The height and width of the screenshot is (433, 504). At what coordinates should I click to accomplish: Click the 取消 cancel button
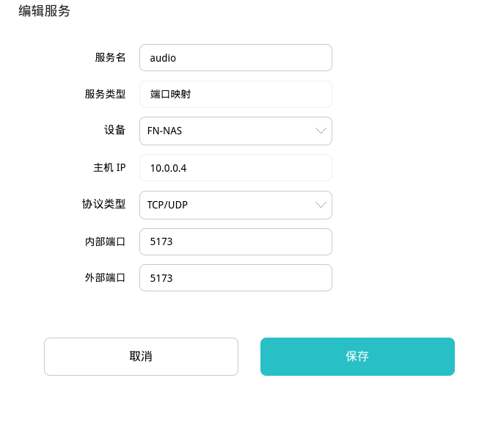141,357
